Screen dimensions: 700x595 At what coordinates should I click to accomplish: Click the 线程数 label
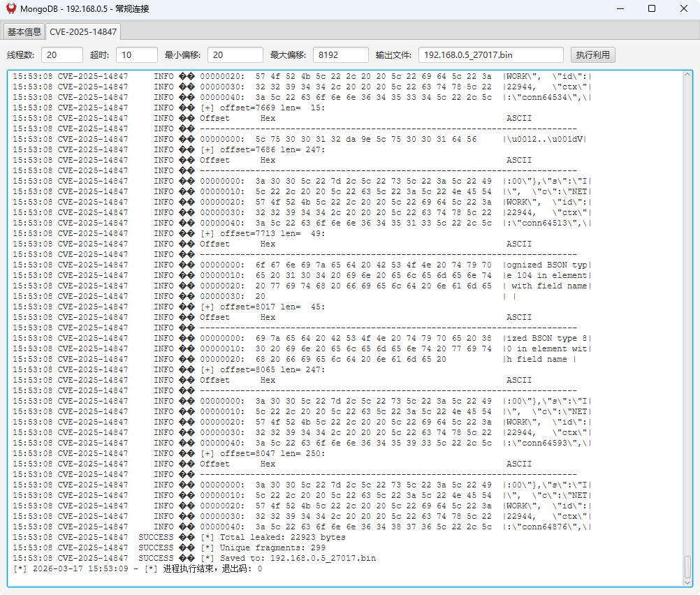pos(20,55)
